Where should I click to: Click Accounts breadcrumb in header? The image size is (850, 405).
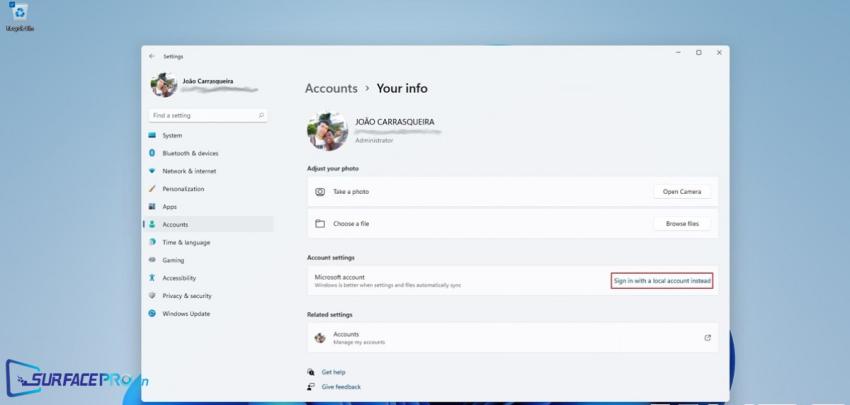click(x=331, y=88)
